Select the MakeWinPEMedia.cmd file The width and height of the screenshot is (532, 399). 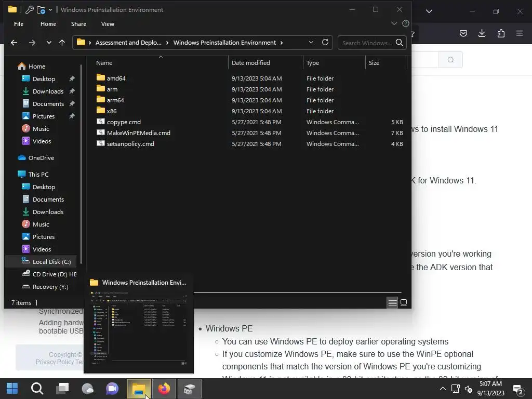tap(138, 133)
